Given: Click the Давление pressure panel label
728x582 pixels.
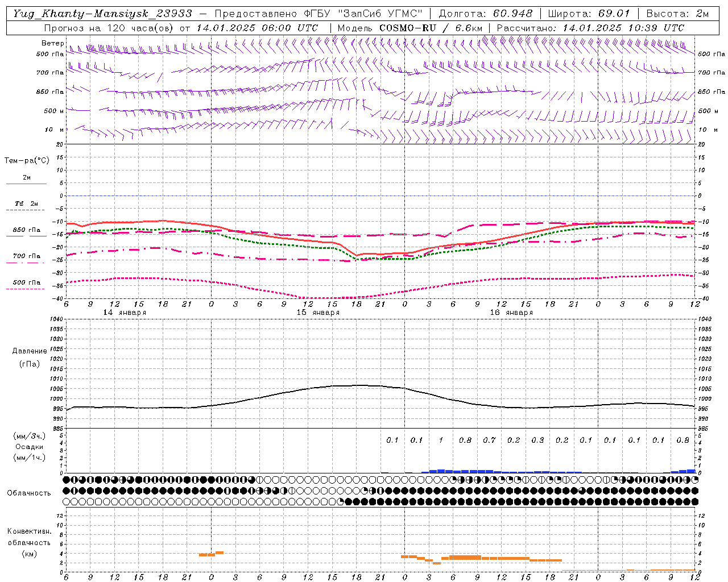Looking at the screenshot, I should click(x=30, y=351).
